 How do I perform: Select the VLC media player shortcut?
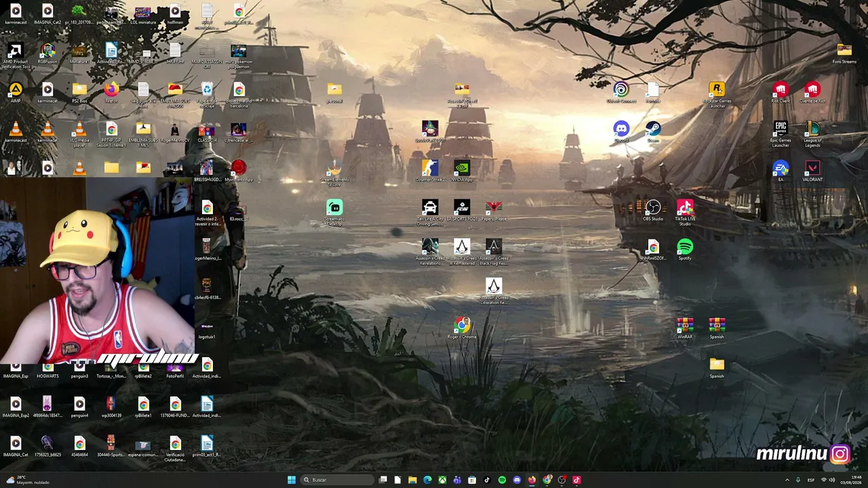tap(79, 134)
